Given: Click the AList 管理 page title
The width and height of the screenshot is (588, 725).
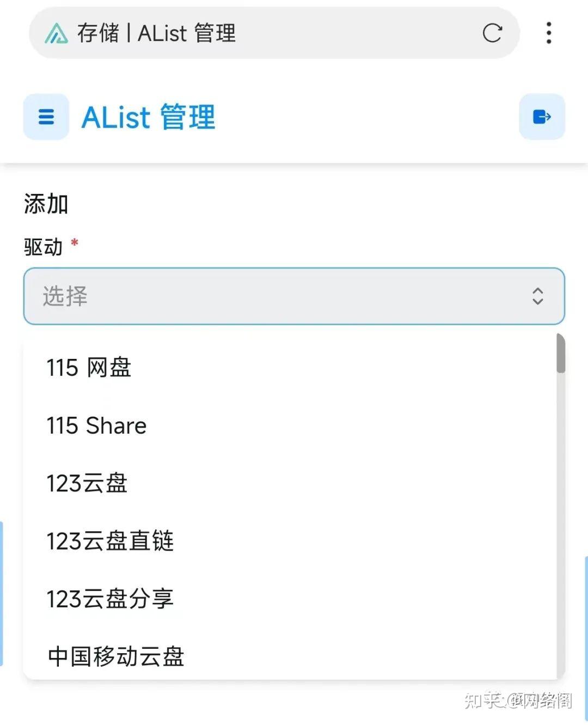Looking at the screenshot, I should tap(149, 117).
